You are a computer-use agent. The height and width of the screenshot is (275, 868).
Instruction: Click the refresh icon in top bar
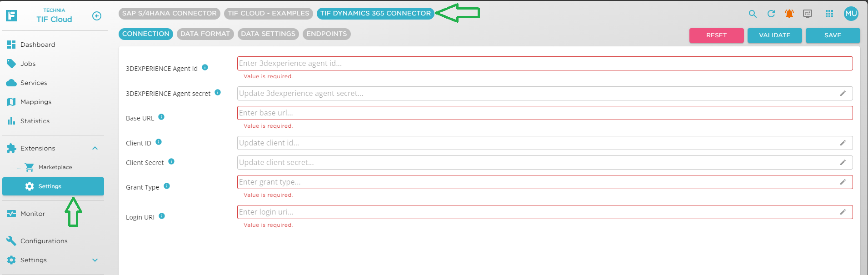771,14
